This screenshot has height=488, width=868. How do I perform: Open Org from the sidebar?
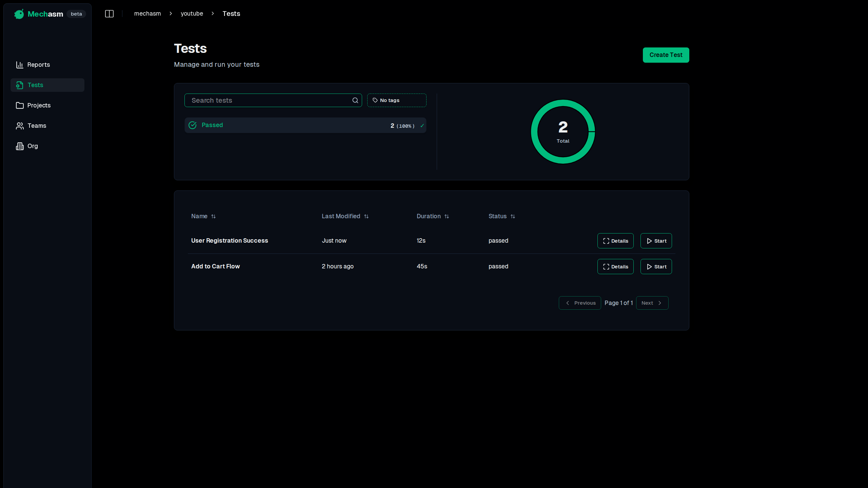(x=33, y=146)
